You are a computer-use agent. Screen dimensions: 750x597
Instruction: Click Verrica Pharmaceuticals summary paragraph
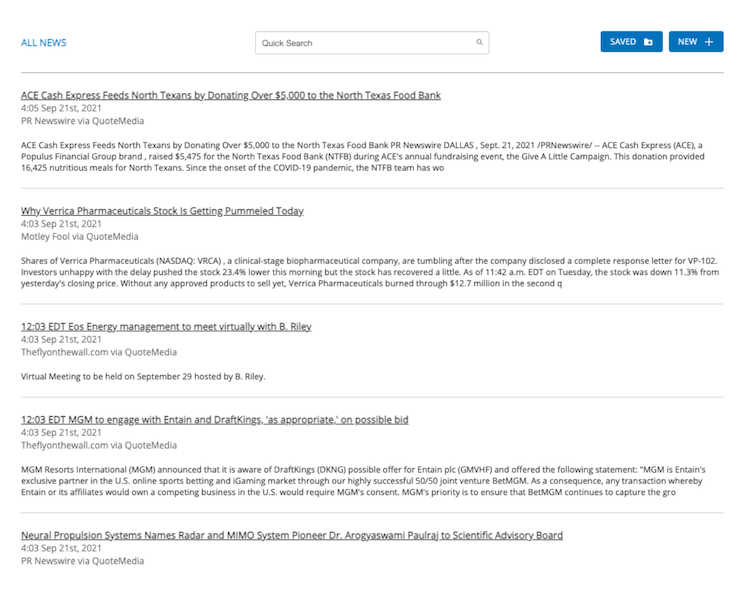pos(370,272)
